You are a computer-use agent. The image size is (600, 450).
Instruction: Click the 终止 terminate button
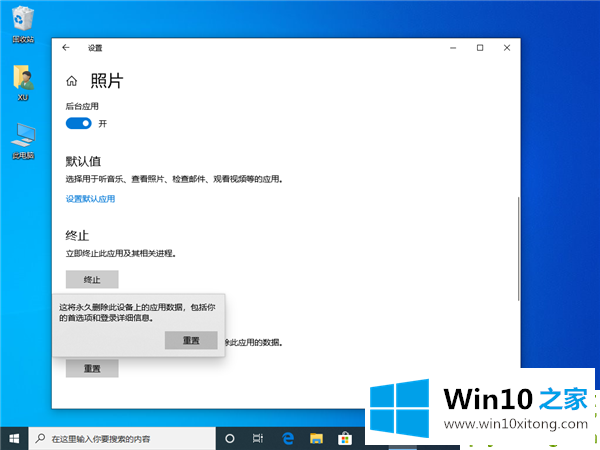tap(92, 279)
